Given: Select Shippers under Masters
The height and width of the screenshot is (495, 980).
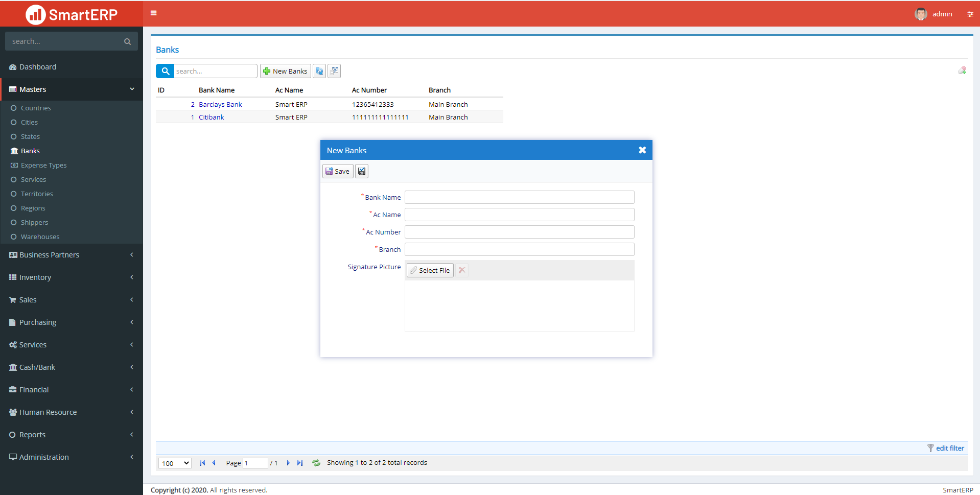Looking at the screenshot, I should [34, 222].
